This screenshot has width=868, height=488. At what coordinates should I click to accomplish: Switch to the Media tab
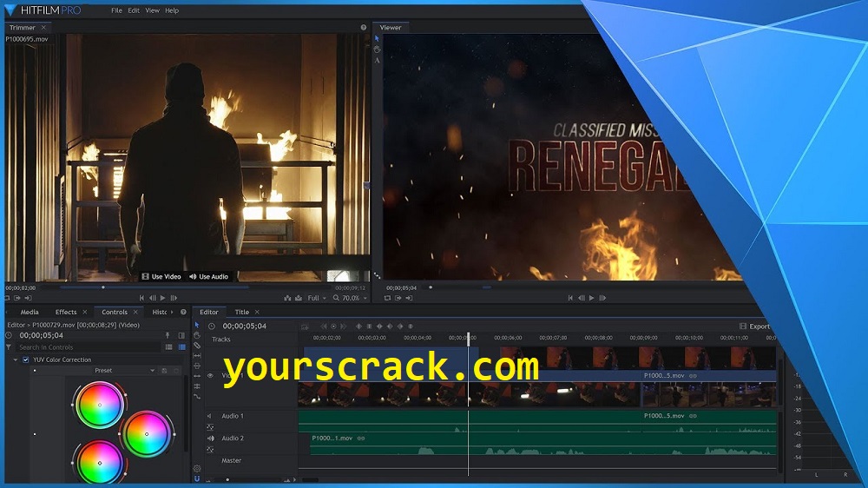(x=30, y=312)
